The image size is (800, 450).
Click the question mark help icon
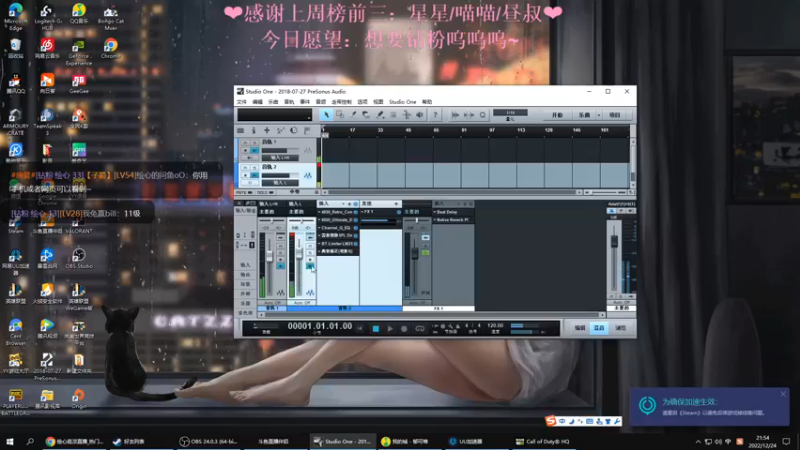tap(435, 115)
